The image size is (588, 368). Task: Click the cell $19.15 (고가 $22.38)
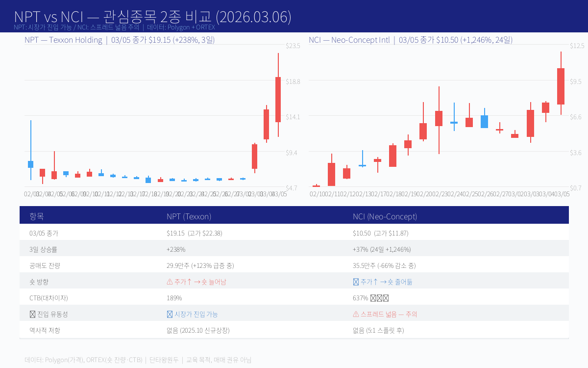(x=195, y=234)
